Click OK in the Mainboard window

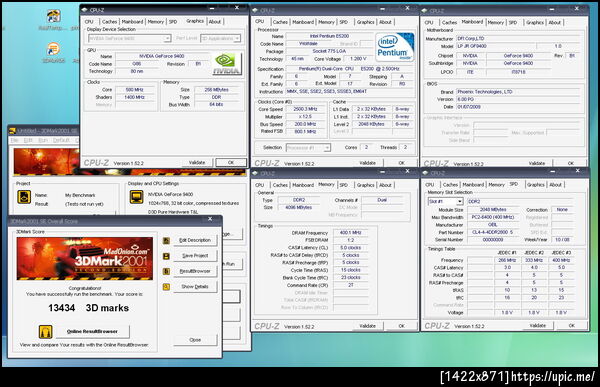pyautogui.click(x=571, y=163)
